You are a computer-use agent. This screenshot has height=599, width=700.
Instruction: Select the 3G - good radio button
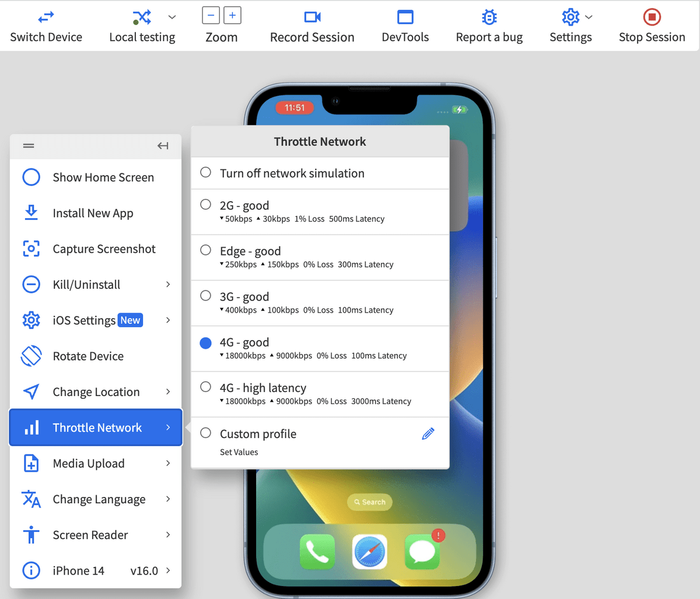pyautogui.click(x=205, y=296)
